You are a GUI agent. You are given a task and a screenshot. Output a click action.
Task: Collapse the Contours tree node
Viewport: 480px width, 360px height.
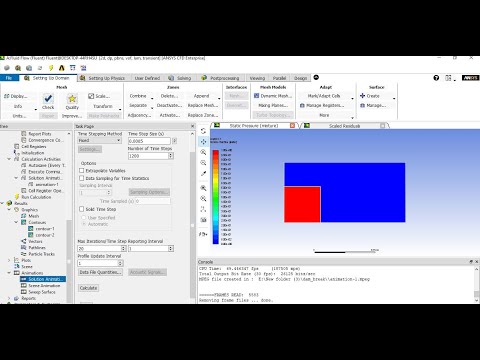16,222
